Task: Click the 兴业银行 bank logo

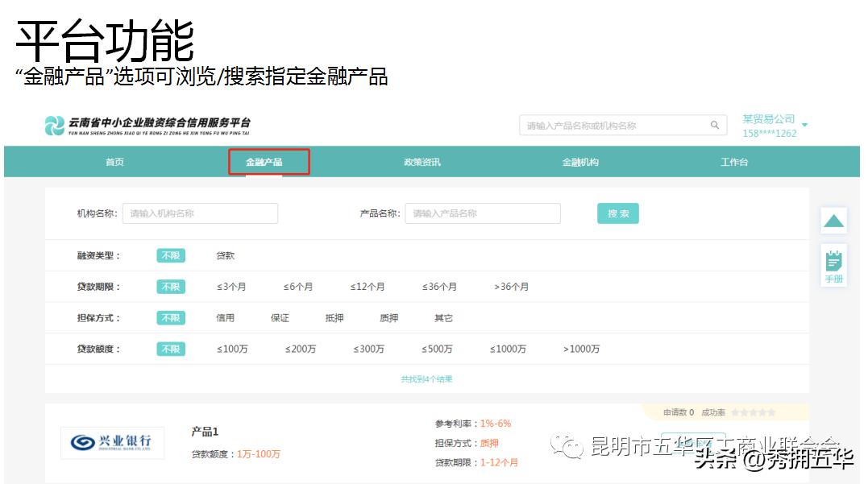Action: click(112, 441)
